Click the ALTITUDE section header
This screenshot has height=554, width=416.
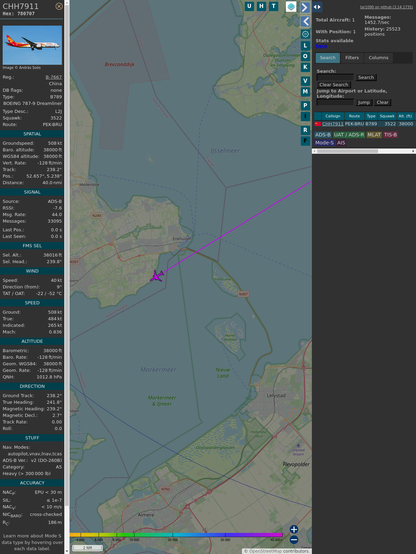32,341
